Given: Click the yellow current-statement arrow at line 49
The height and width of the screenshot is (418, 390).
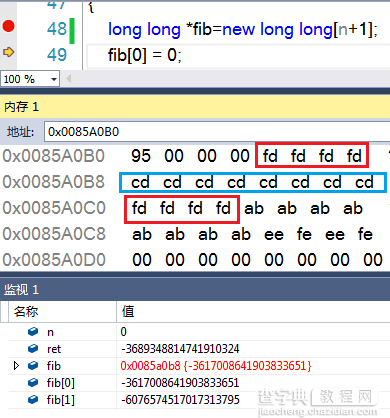Looking at the screenshot, I should 8,52.
